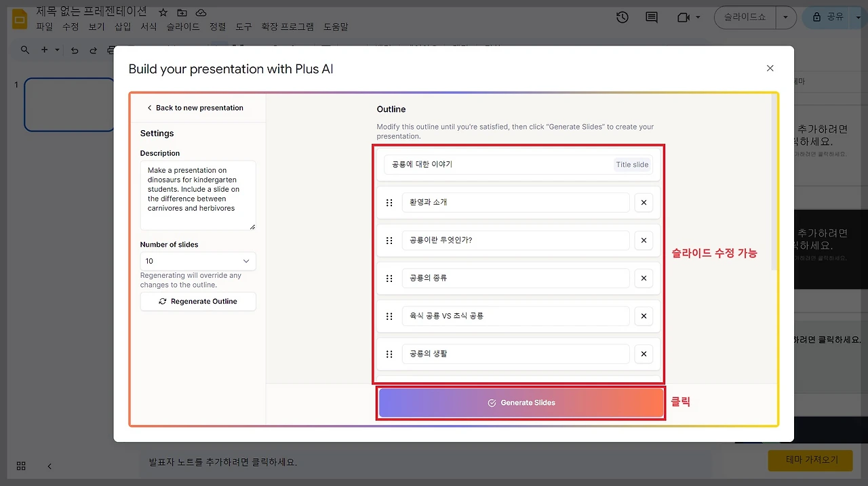This screenshot has width=868, height=486.
Task: Collapse the filmstrip with arrow icon
Action: (49, 466)
